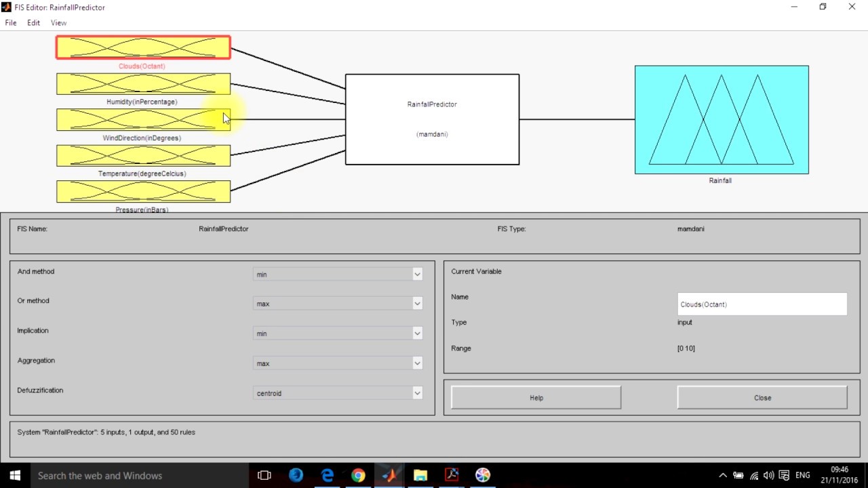Click the volume speaker tray icon
868x488 pixels.
[769, 476]
